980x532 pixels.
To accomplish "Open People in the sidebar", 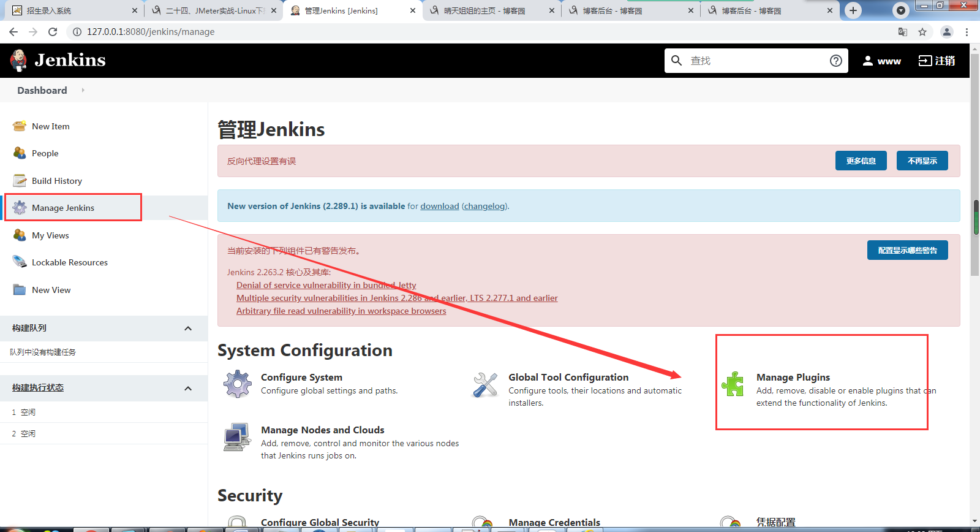I will (45, 153).
